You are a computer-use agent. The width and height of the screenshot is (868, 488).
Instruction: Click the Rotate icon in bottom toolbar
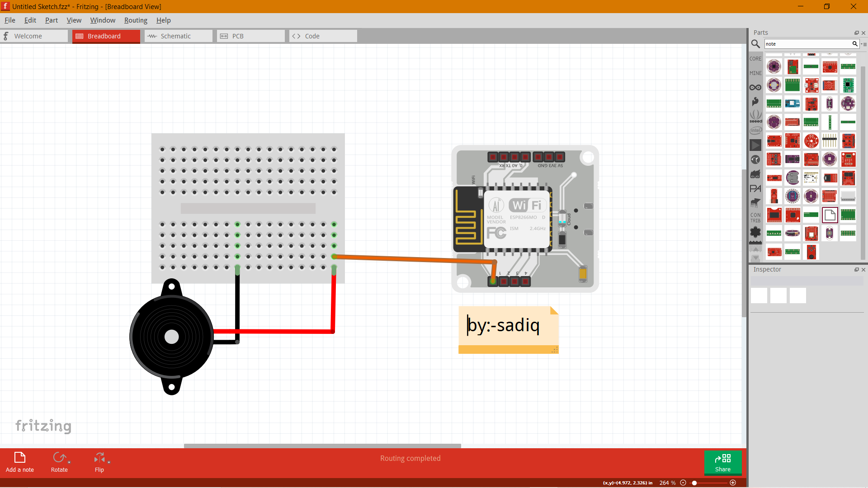click(x=59, y=458)
